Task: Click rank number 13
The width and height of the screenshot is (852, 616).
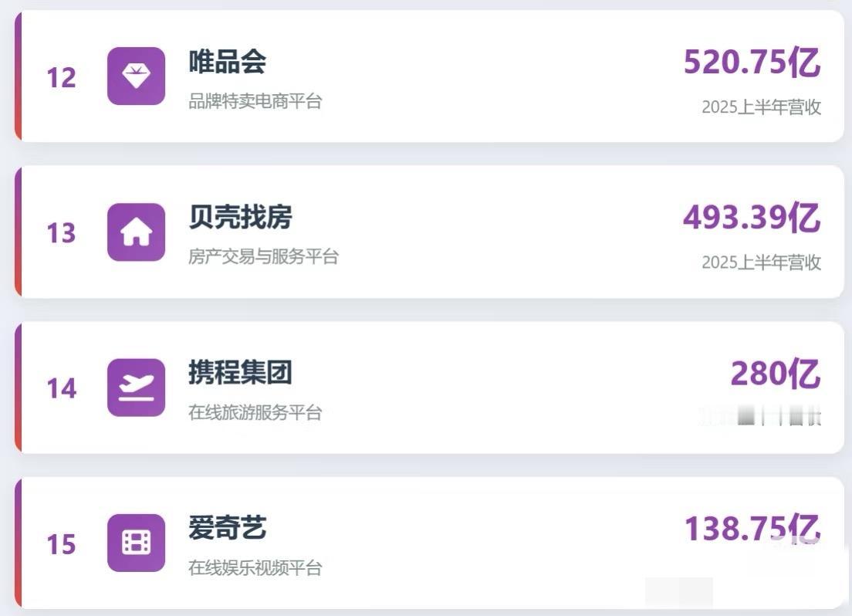Action: coord(61,233)
